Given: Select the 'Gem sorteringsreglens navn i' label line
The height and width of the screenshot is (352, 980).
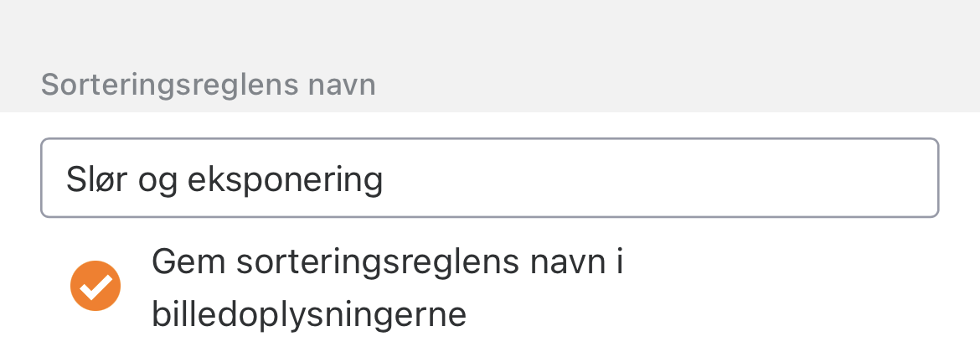Looking at the screenshot, I should (x=387, y=261).
